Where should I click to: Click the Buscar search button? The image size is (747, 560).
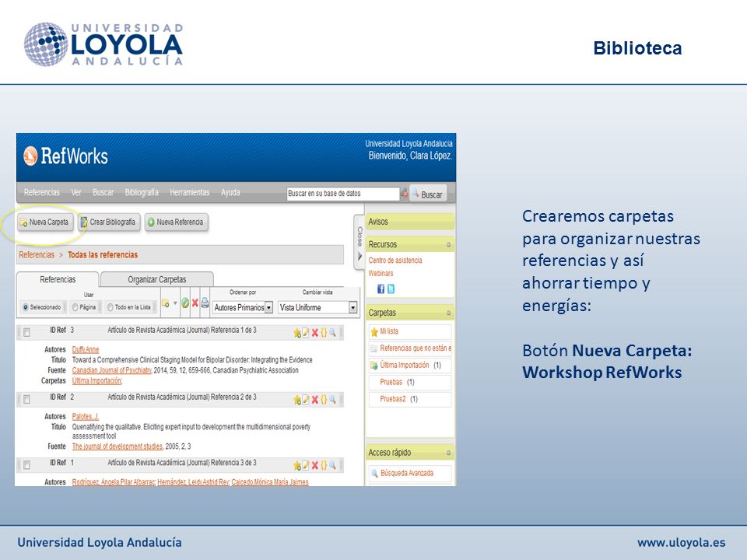428,194
